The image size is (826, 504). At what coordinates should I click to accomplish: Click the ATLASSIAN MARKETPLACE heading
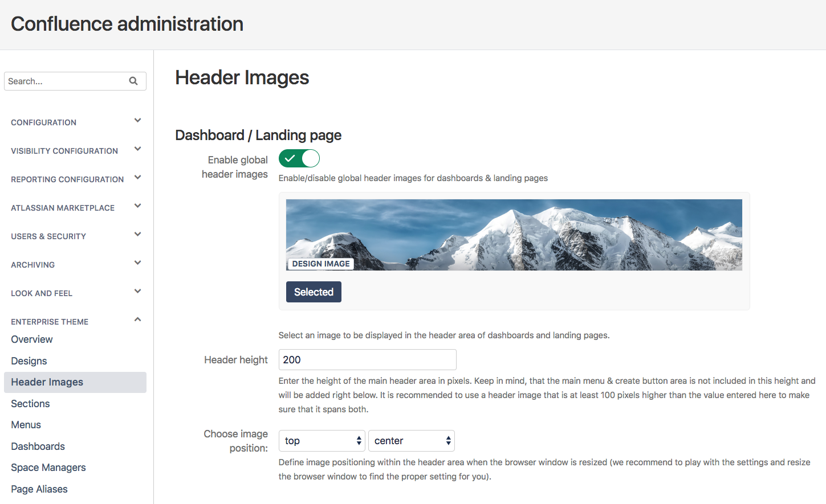pos(63,208)
